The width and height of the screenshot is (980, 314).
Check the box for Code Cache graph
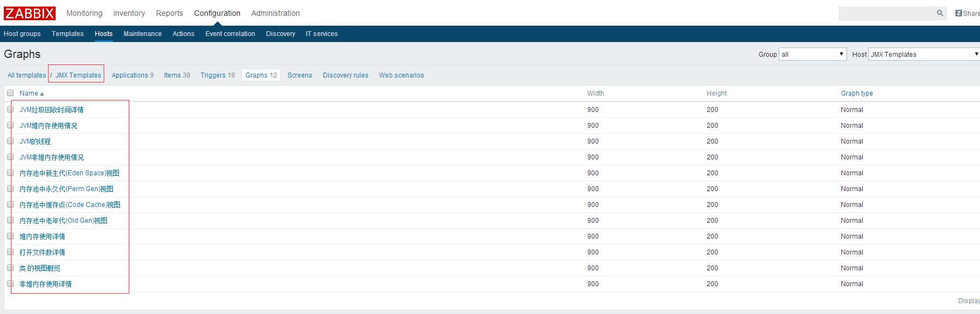click(x=10, y=204)
